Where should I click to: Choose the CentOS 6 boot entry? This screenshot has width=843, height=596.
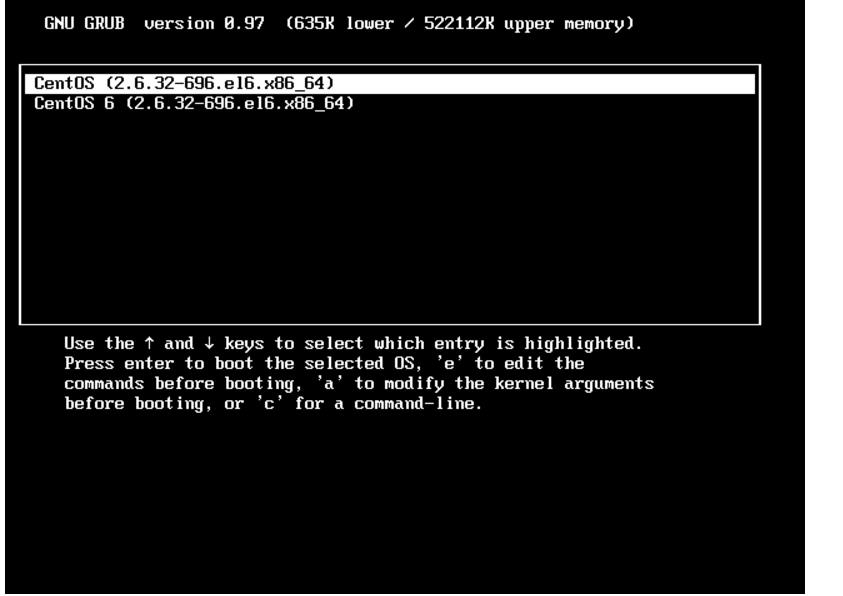pyautogui.click(x=194, y=103)
